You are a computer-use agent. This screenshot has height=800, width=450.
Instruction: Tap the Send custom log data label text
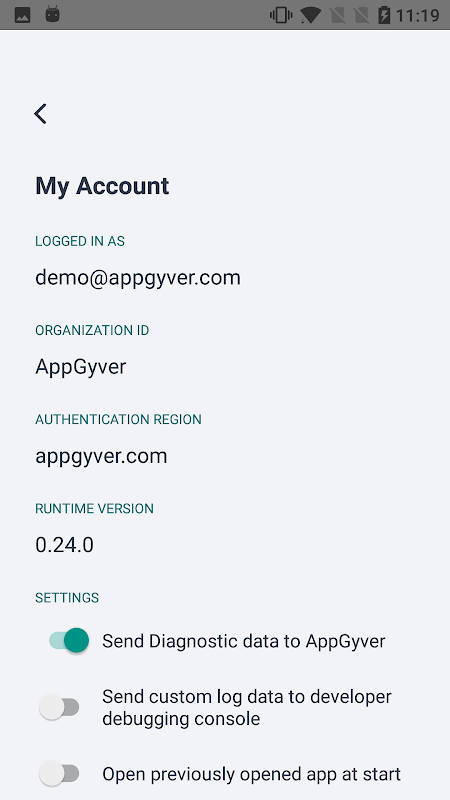(x=247, y=708)
